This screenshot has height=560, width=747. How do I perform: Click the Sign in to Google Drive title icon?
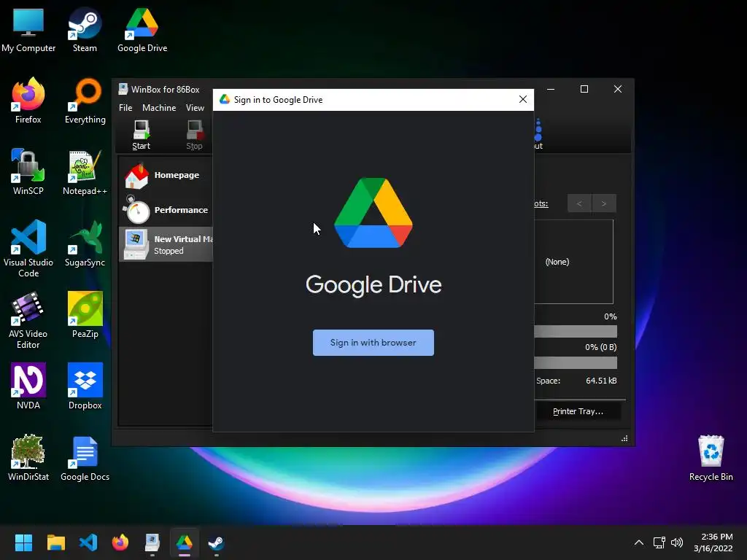[225, 99]
